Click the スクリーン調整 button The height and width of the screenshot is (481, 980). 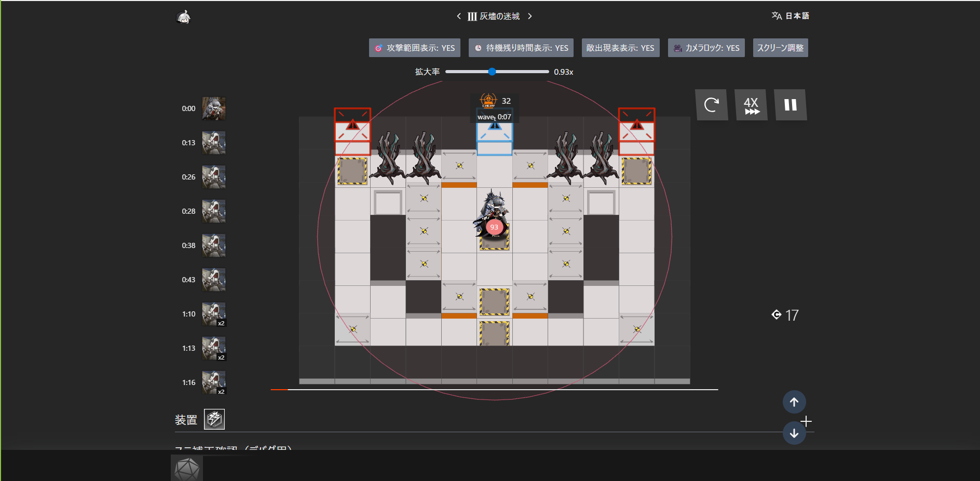(x=780, y=48)
